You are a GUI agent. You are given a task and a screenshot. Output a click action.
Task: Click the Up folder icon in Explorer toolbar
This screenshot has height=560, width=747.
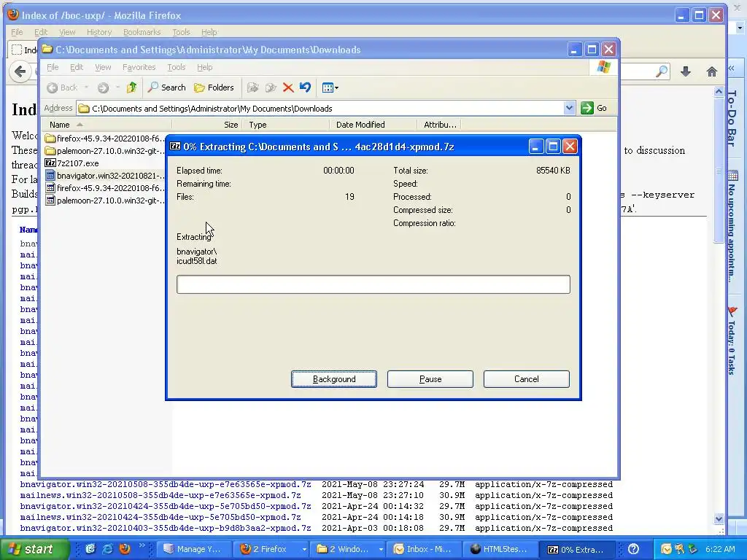tap(131, 87)
